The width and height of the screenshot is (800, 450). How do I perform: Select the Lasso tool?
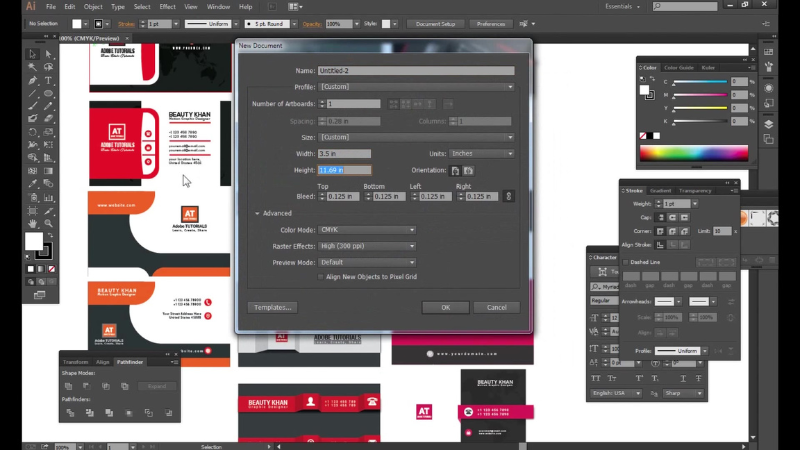point(48,67)
